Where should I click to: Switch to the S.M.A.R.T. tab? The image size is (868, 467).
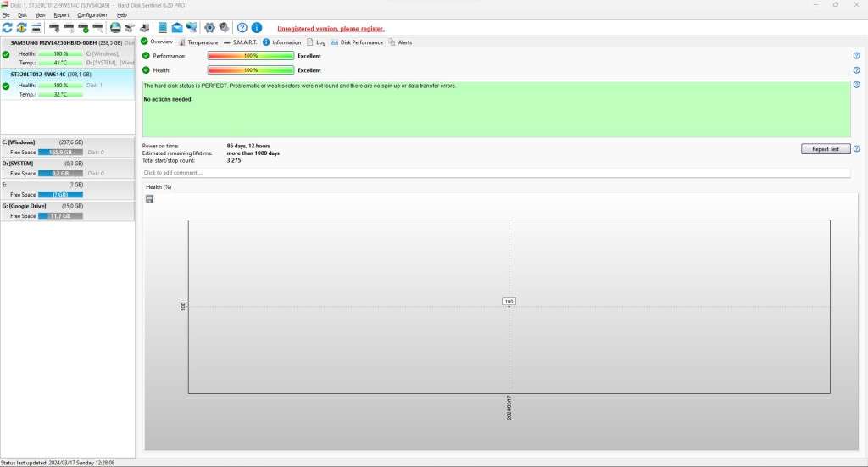click(241, 42)
